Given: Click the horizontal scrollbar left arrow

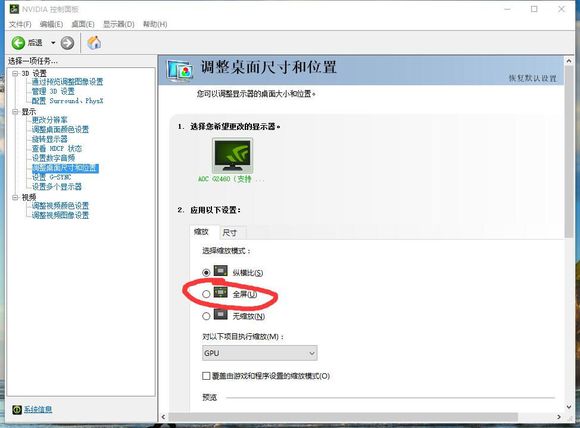Looking at the screenshot, I should point(163,417).
